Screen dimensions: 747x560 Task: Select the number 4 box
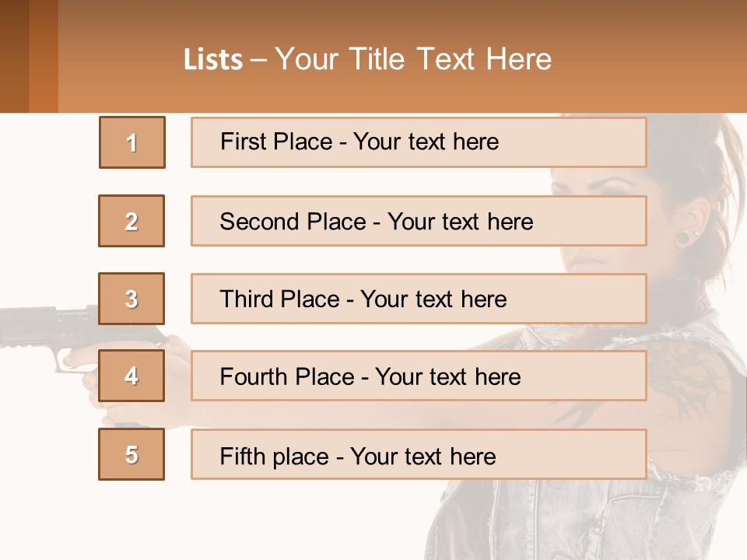coord(132,376)
